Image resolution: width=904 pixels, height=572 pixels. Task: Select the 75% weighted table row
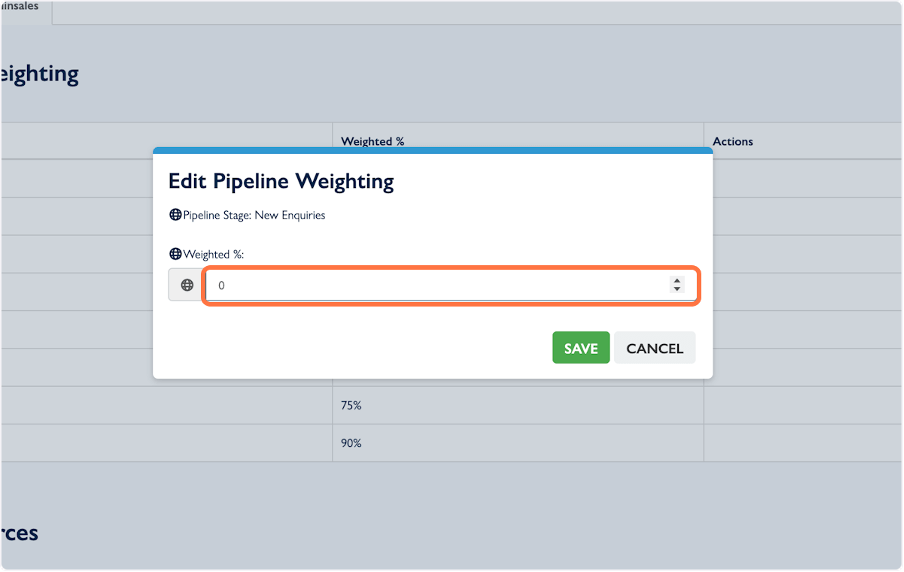point(351,405)
